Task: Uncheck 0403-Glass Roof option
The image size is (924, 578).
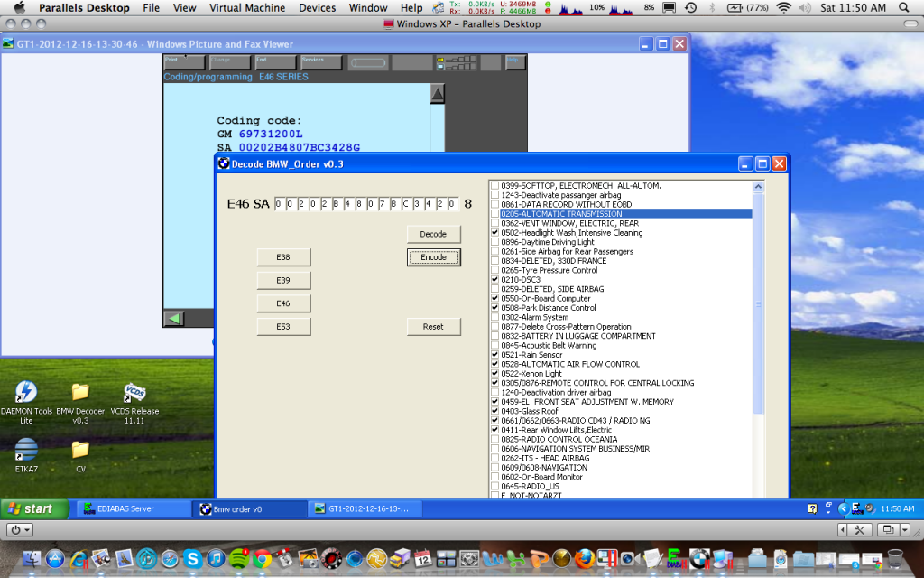Action: 495,411
